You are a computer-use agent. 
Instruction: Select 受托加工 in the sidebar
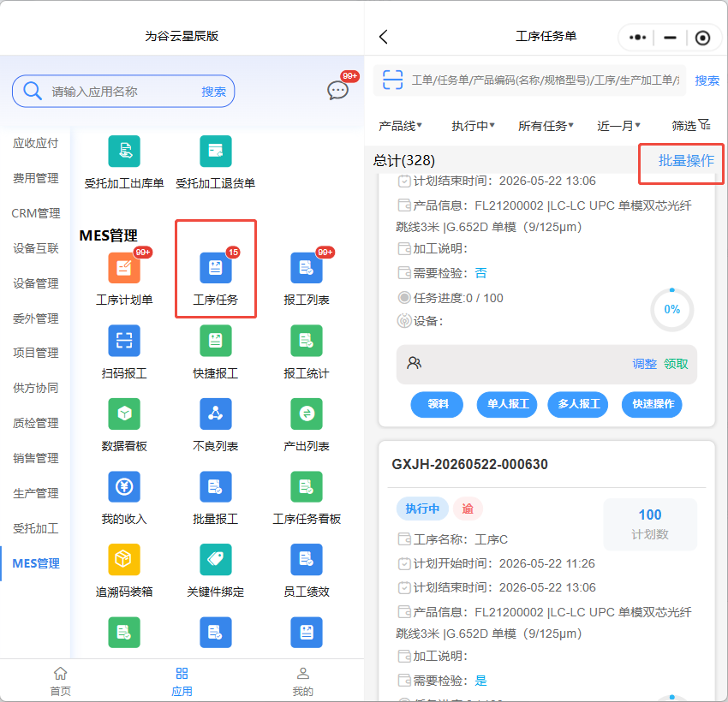click(x=35, y=528)
